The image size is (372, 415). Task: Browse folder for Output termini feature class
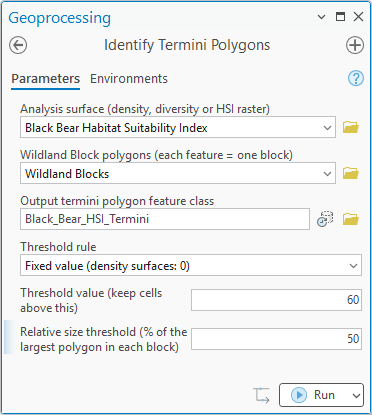point(351,219)
